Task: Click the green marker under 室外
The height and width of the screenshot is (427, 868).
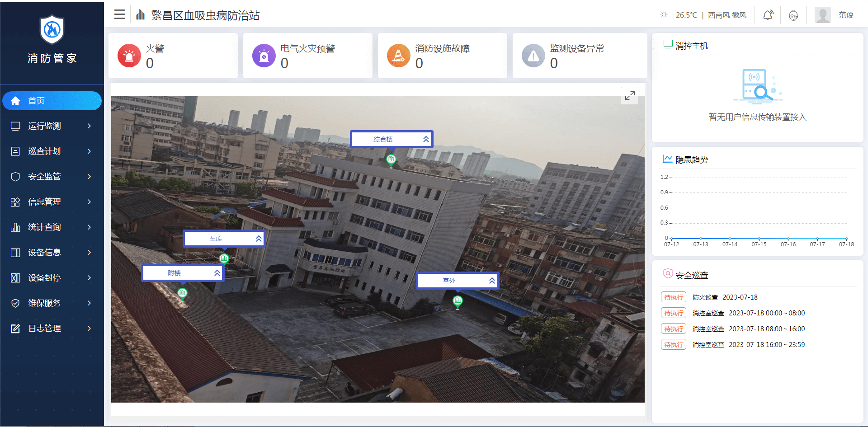Action: [458, 301]
